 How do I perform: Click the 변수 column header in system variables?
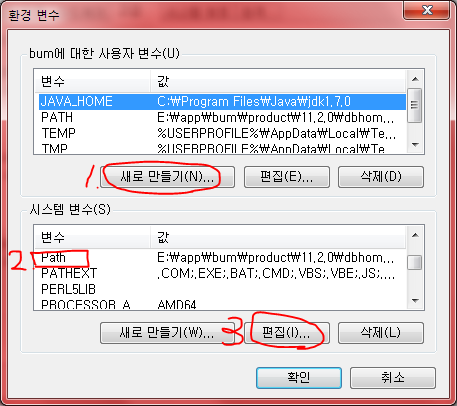tap(92, 237)
